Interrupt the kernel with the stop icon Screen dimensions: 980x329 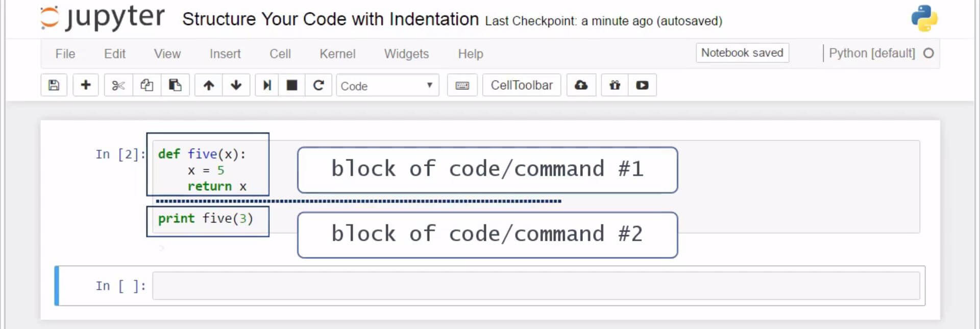292,85
